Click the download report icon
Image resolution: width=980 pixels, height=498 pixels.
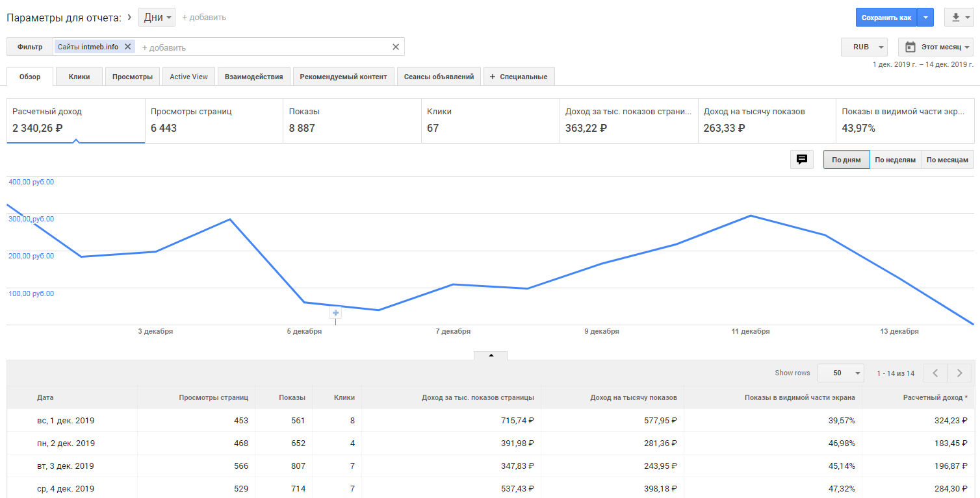[956, 18]
